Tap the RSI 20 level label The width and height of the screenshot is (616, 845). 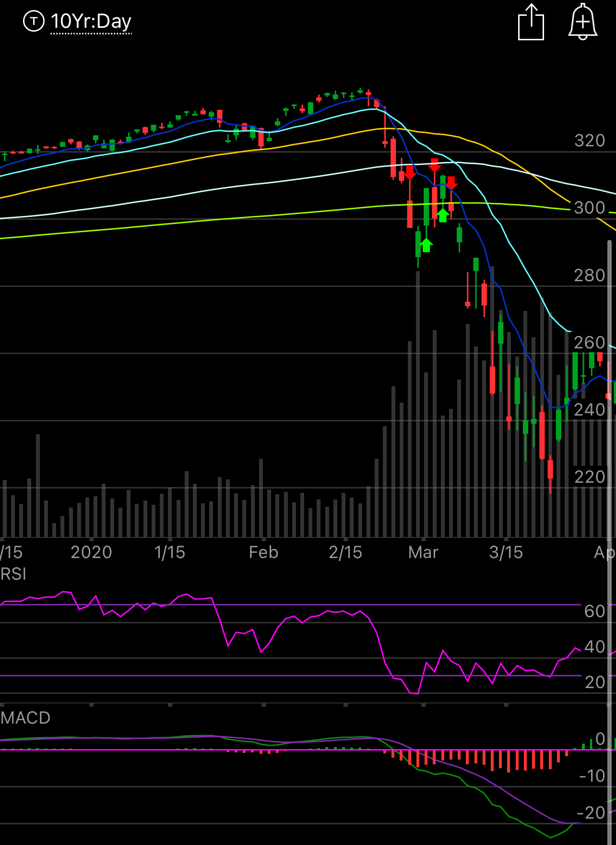[x=595, y=682]
